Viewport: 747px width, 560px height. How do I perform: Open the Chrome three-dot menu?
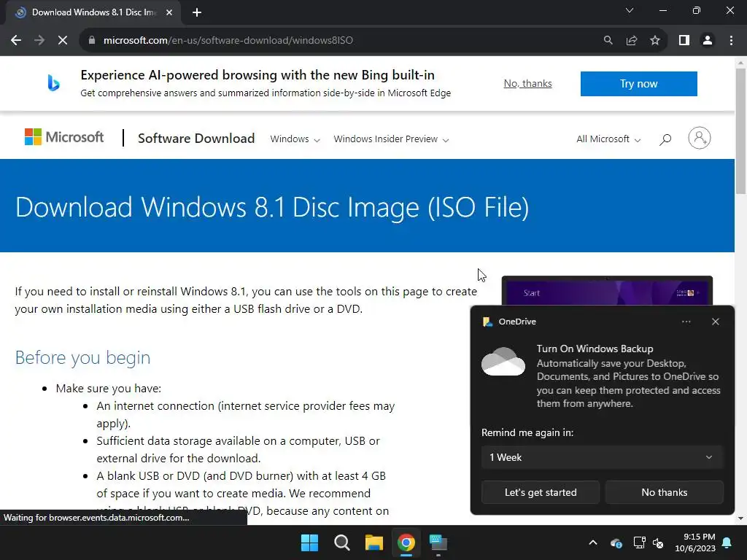(731, 41)
